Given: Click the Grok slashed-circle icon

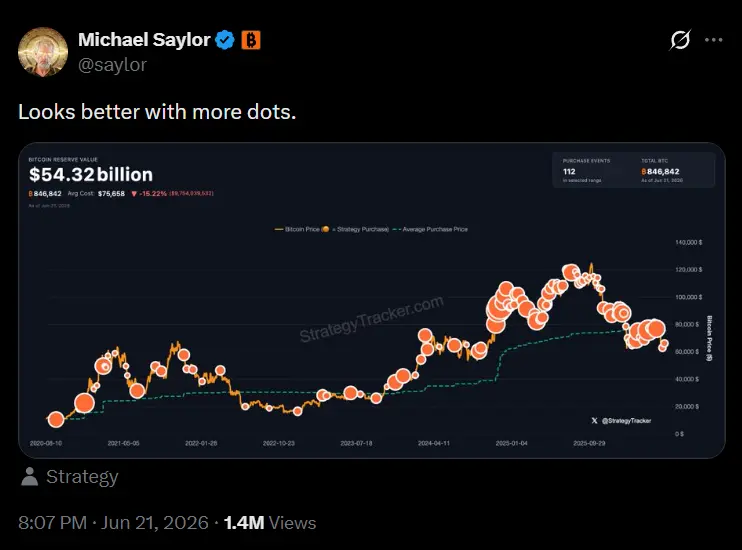Looking at the screenshot, I should coord(680,40).
